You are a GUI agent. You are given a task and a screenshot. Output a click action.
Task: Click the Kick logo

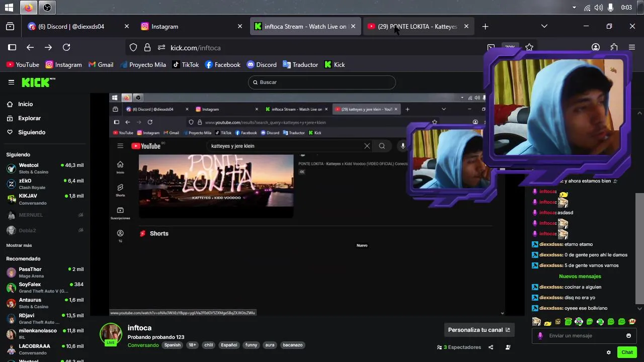[38, 82]
